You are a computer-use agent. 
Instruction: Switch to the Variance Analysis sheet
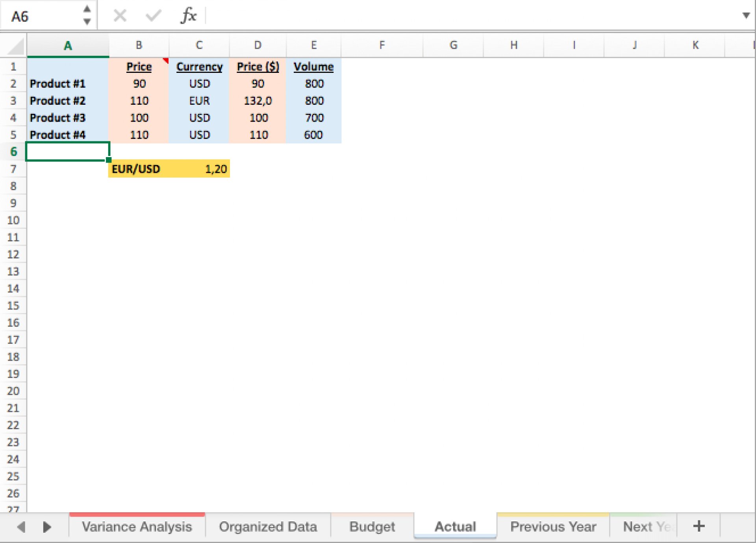[137, 526]
